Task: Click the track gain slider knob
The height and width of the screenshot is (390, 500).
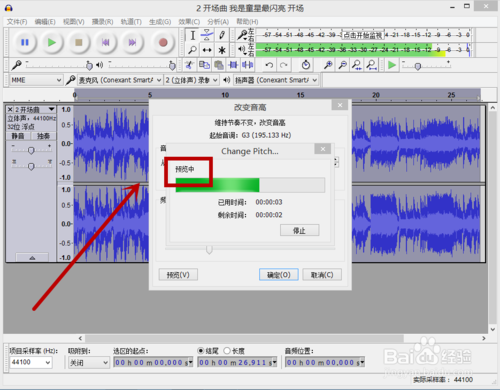Action: pos(31,150)
